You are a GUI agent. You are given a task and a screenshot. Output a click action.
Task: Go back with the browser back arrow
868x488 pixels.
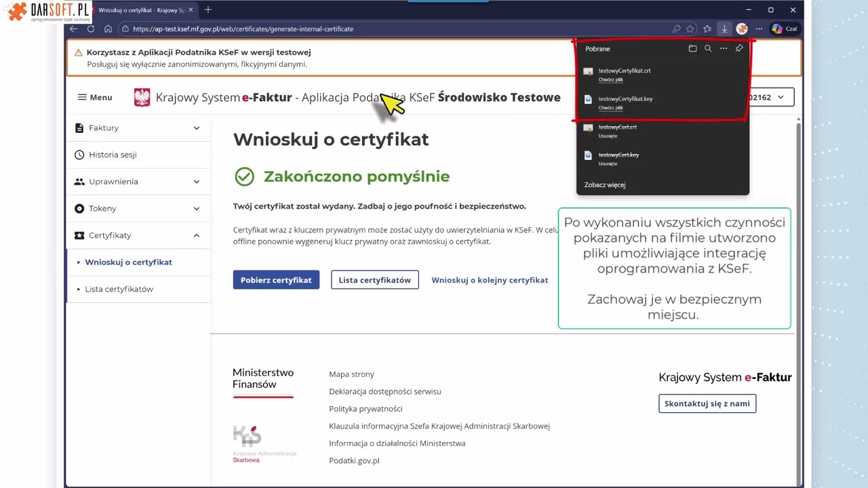[x=74, y=29]
